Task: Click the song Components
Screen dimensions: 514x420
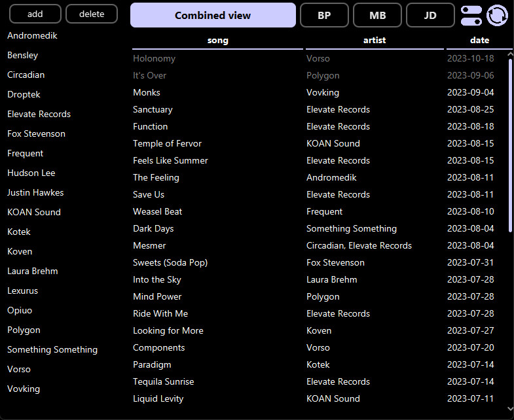Action: pos(158,348)
